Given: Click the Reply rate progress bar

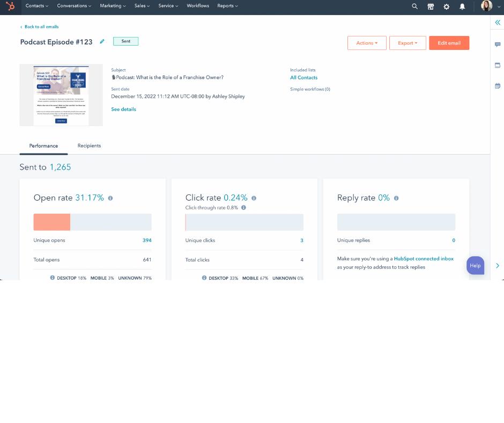Looking at the screenshot, I should (396, 222).
